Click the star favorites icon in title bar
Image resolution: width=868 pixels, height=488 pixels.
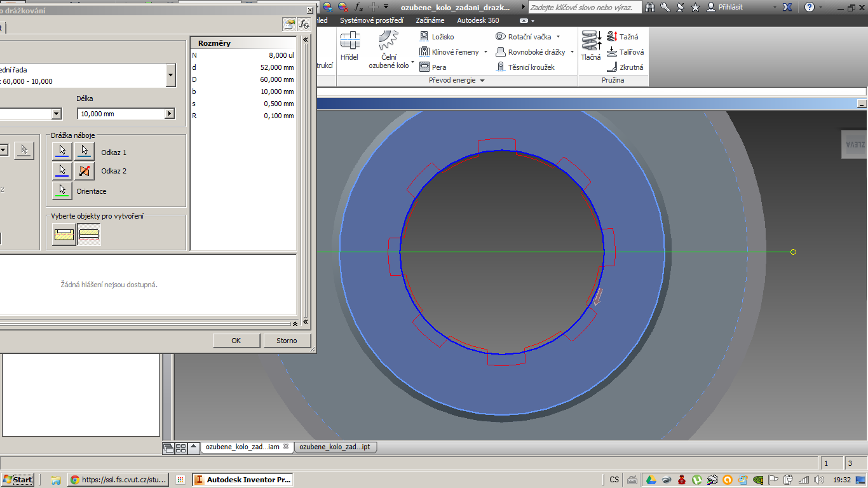[x=695, y=7]
